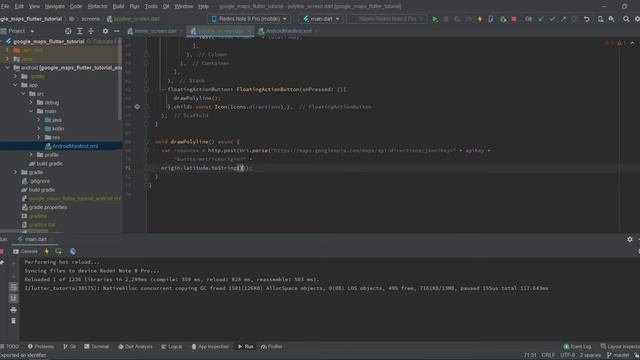The height and width of the screenshot is (360, 640).
Task: Open the Tools menu
Action: [x=151, y=6]
